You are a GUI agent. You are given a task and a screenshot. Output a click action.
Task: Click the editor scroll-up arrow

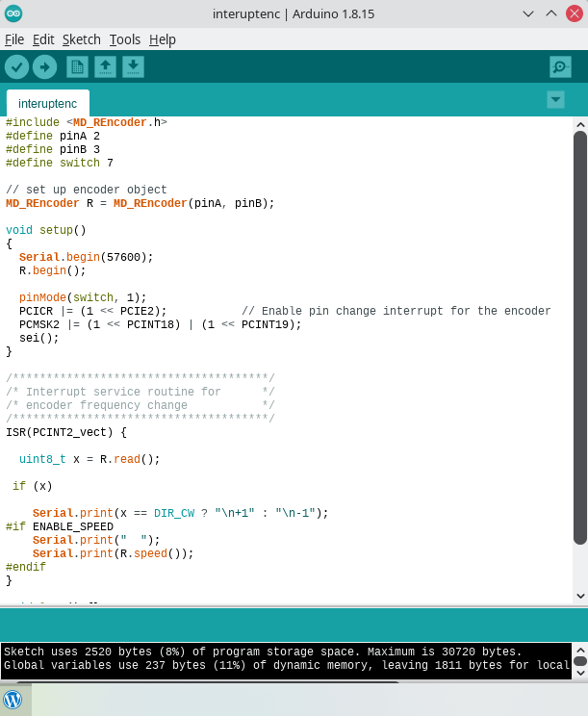point(580,124)
